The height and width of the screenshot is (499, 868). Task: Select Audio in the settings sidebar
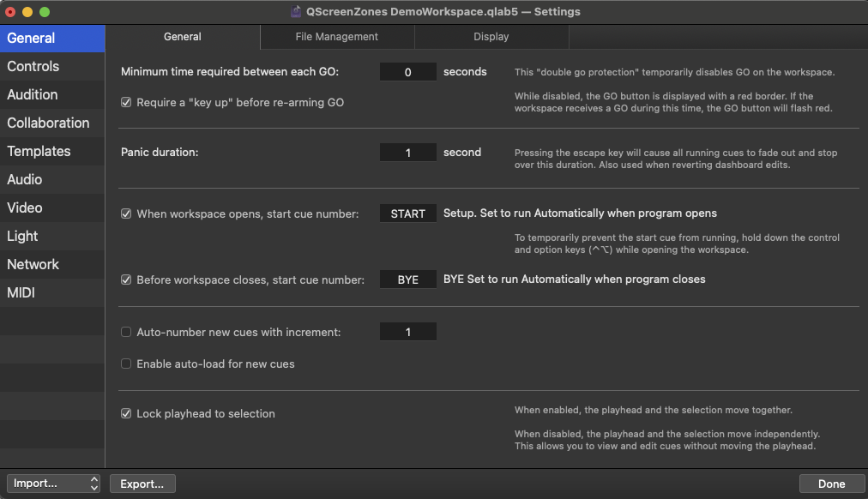tap(26, 179)
